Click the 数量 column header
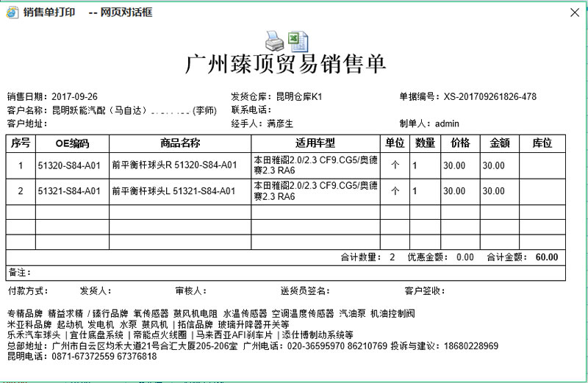 (425, 143)
